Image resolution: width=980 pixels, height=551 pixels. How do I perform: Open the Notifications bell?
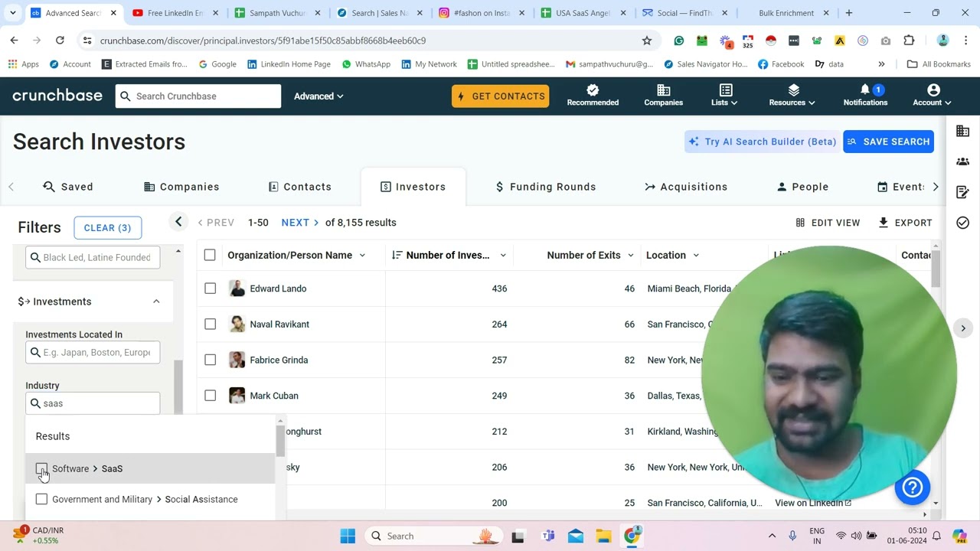coord(865,96)
